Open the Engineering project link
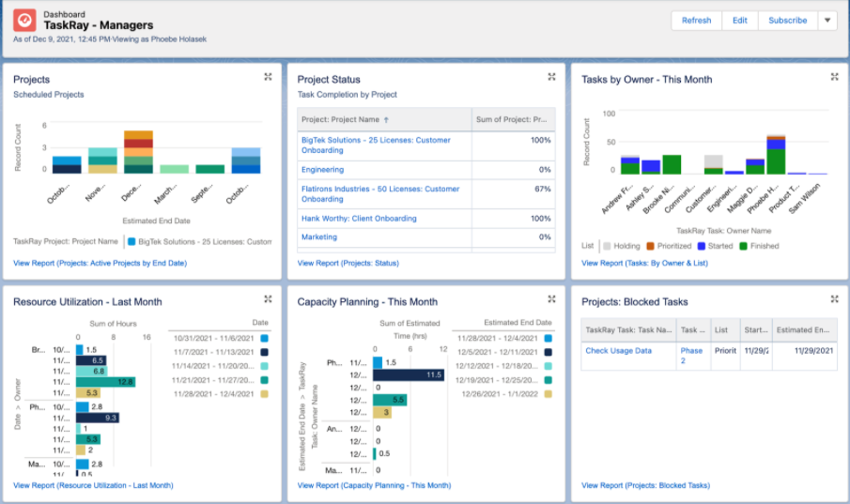This screenshot has height=504, width=850. tap(322, 170)
